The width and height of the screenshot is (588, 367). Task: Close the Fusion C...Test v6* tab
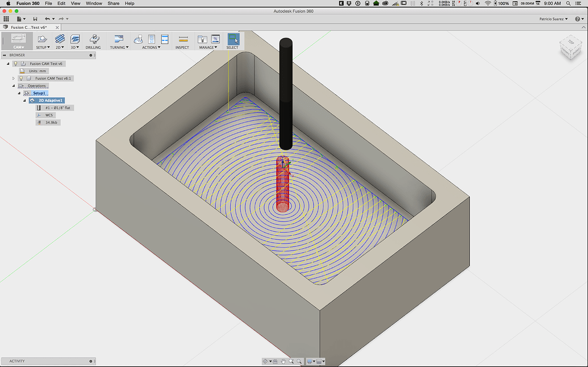[x=57, y=27]
